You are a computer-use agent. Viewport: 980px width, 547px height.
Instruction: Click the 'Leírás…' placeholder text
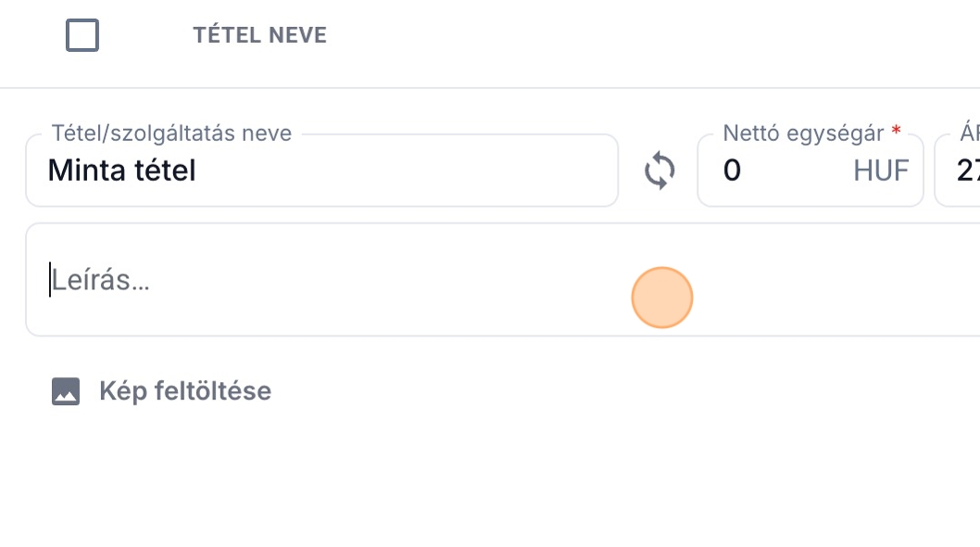(x=101, y=280)
